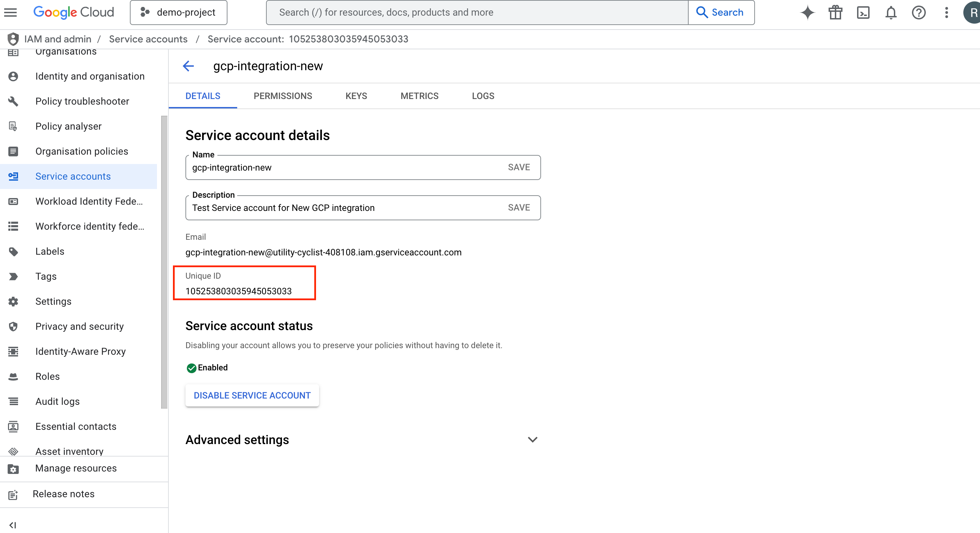
Task: Click the Workforce identity federation list icon
Action: click(x=13, y=227)
